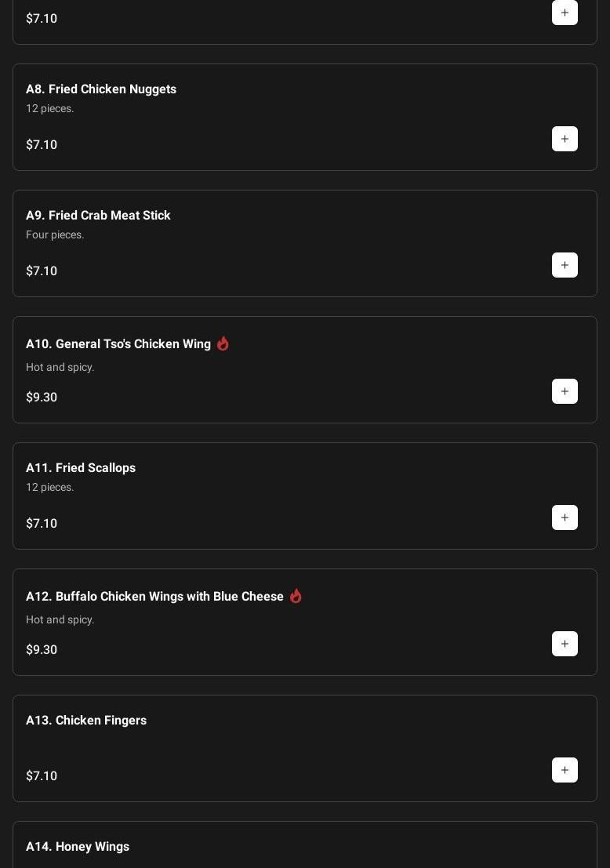
Task: Add A8 Fried Chicken Nuggets to cart
Action: click(565, 139)
